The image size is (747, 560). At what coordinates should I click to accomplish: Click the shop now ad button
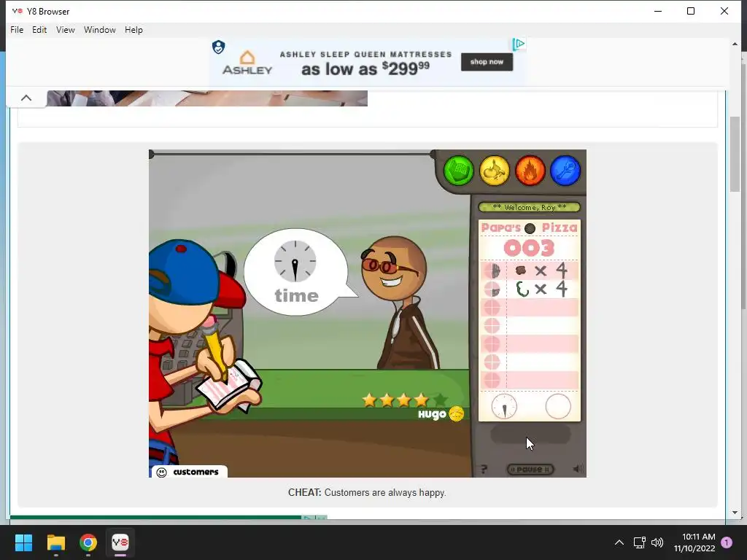[487, 62]
